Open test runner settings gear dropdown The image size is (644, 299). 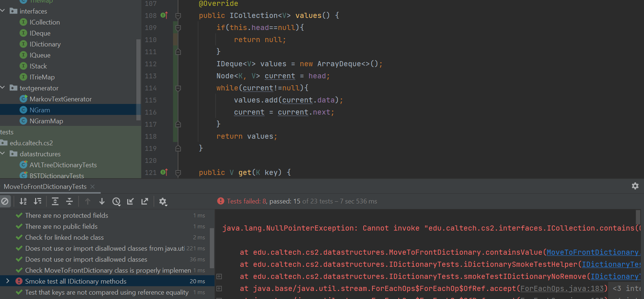[x=163, y=202]
